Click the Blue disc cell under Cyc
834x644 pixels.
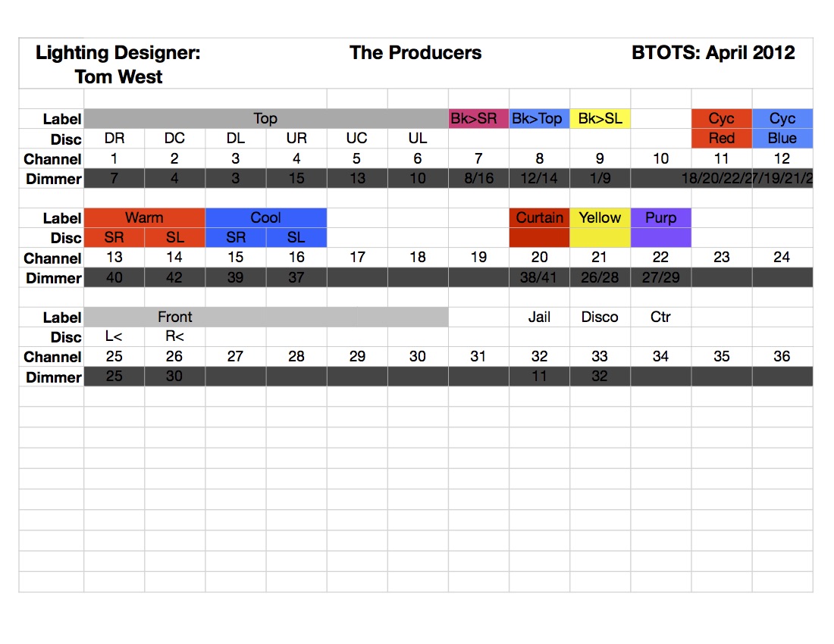tap(782, 139)
